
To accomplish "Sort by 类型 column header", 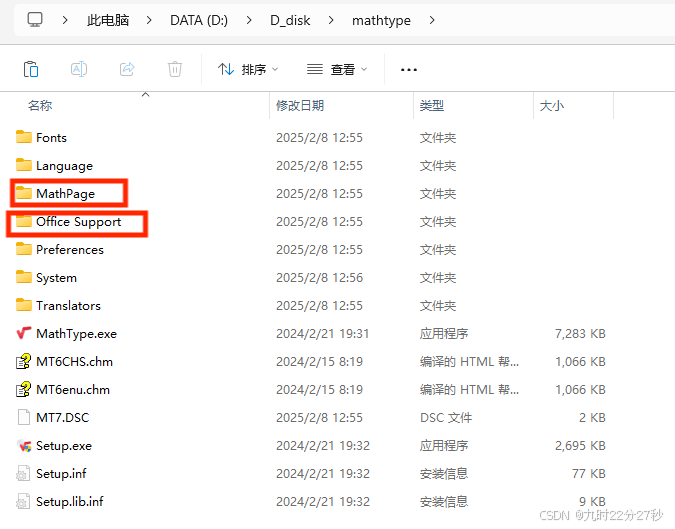I will point(432,105).
